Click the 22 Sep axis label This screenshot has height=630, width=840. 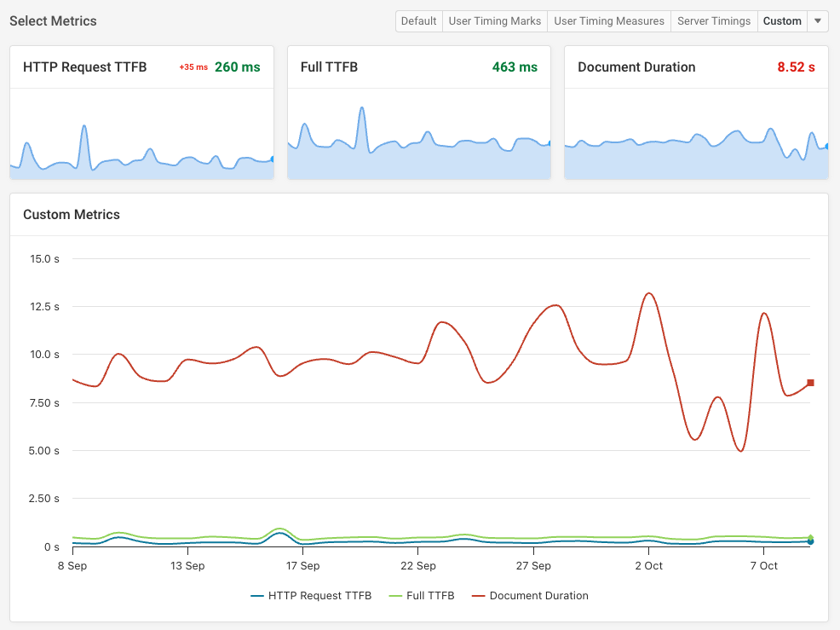click(x=418, y=566)
